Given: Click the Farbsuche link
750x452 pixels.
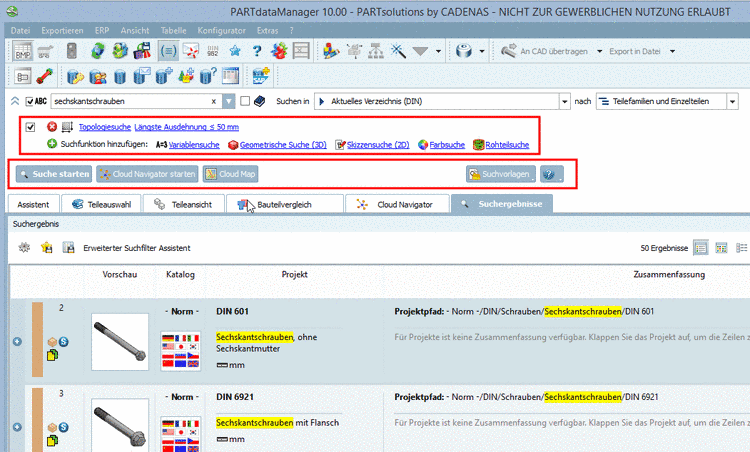Looking at the screenshot, I should coord(447,144).
